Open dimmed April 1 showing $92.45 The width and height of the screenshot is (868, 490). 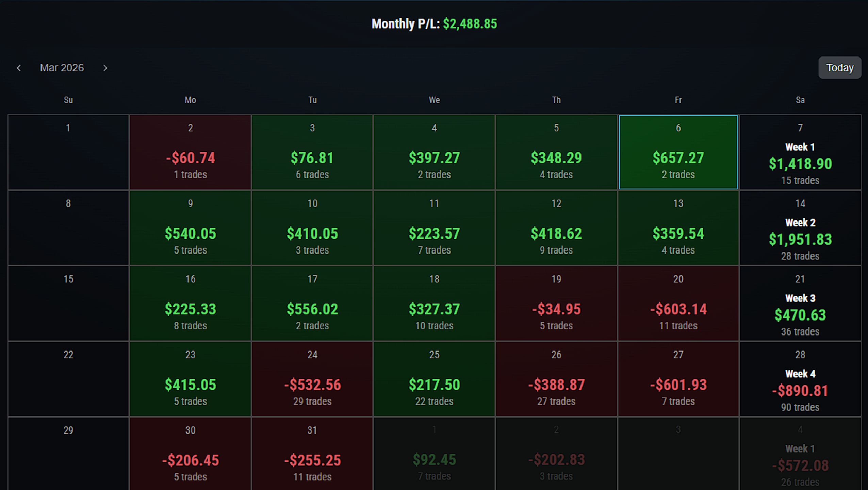(x=434, y=454)
